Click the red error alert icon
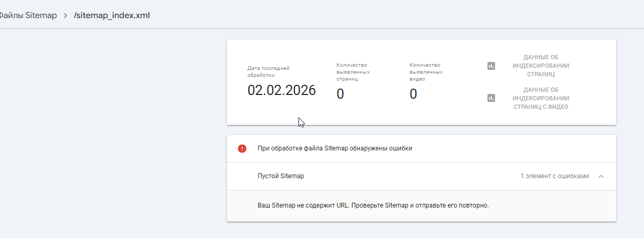Viewport: 644px width, 238px height. [242, 148]
